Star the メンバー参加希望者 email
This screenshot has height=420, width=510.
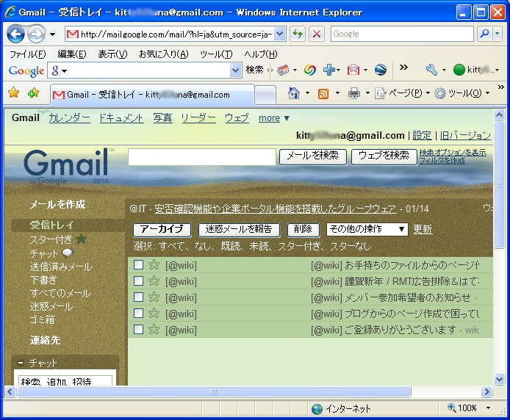154,297
